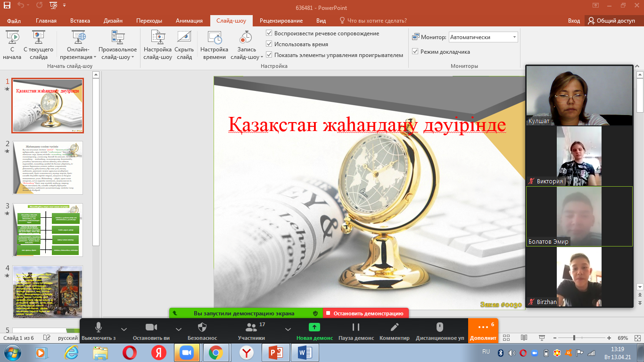
Task: Save the presentation from the quick access toolbar
Action: click(7, 6)
